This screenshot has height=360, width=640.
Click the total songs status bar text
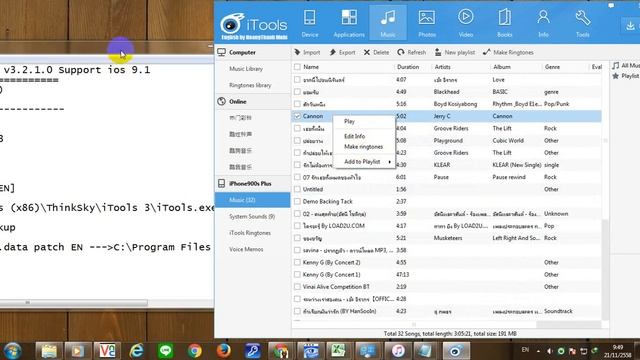pyautogui.click(x=450, y=334)
